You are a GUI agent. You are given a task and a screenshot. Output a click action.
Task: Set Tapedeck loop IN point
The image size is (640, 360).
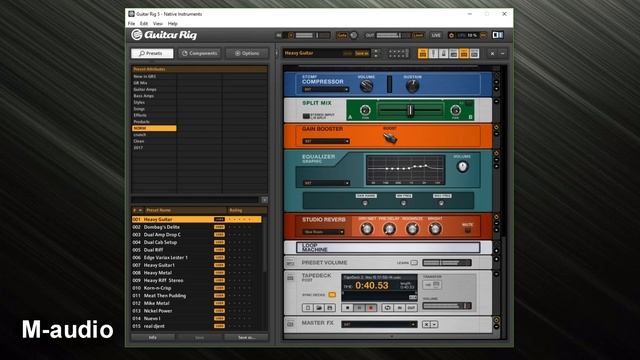tap(400, 308)
